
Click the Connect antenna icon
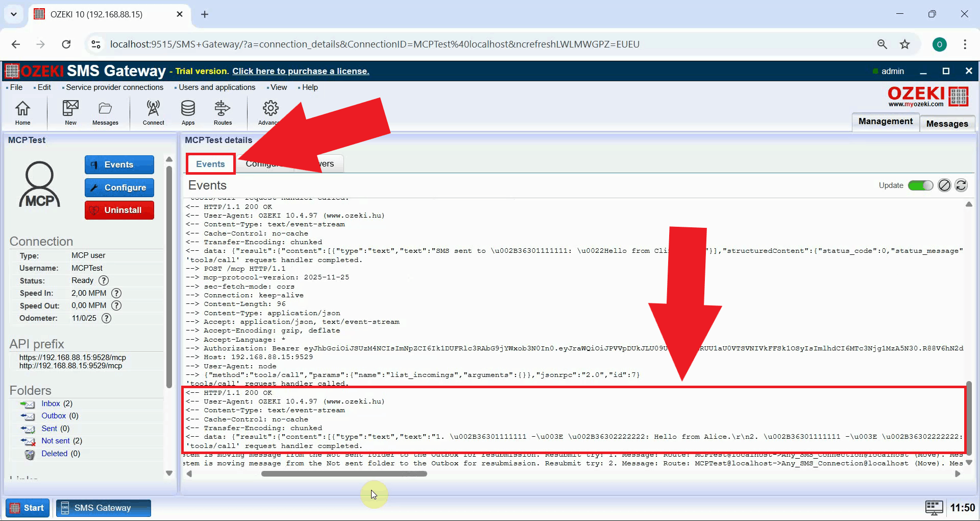tap(153, 112)
